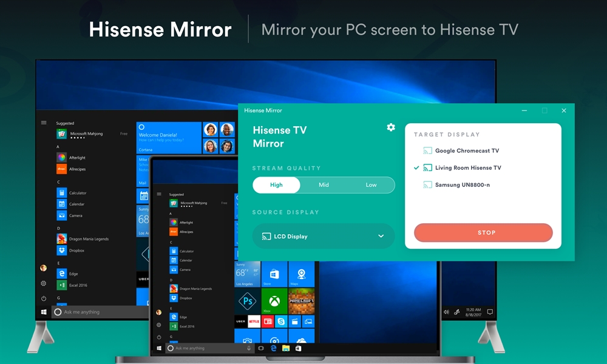Screen dimensions: 607x364
Task: Select the Low stream quality option
Action: pos(371,185)
